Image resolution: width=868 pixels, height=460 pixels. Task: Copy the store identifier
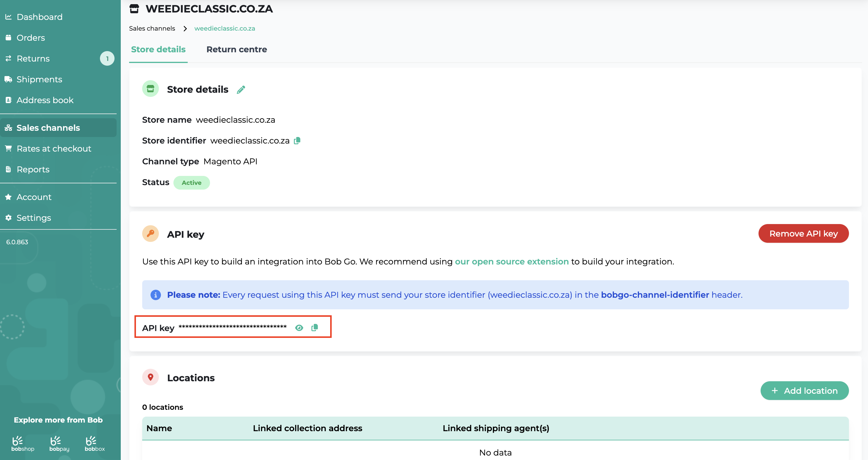click(x=297, y=141)
